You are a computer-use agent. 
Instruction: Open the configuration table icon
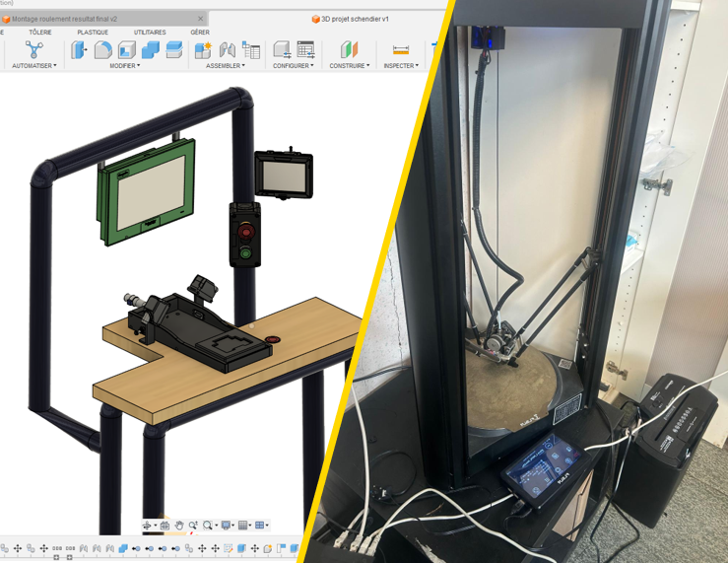click(306, 49)
